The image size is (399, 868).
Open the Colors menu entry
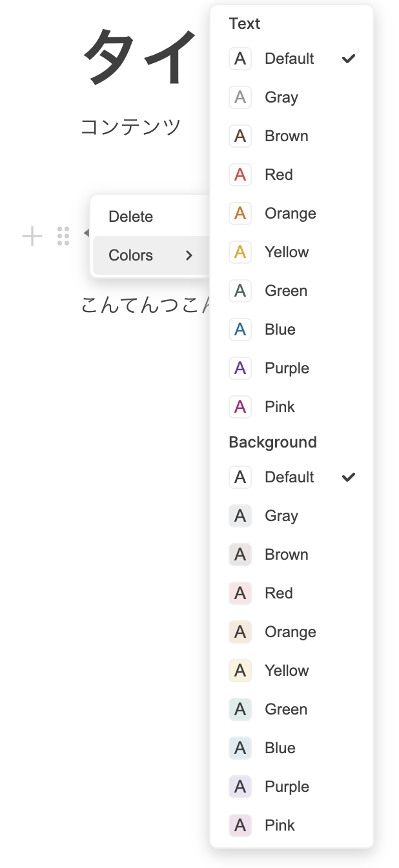(131, 255)
